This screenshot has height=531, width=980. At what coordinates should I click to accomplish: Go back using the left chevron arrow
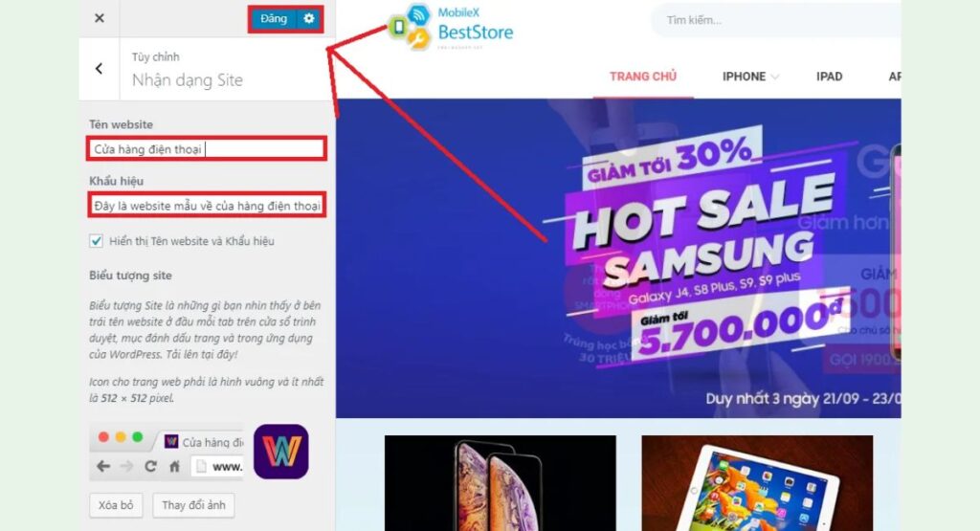tap(99, 69)
